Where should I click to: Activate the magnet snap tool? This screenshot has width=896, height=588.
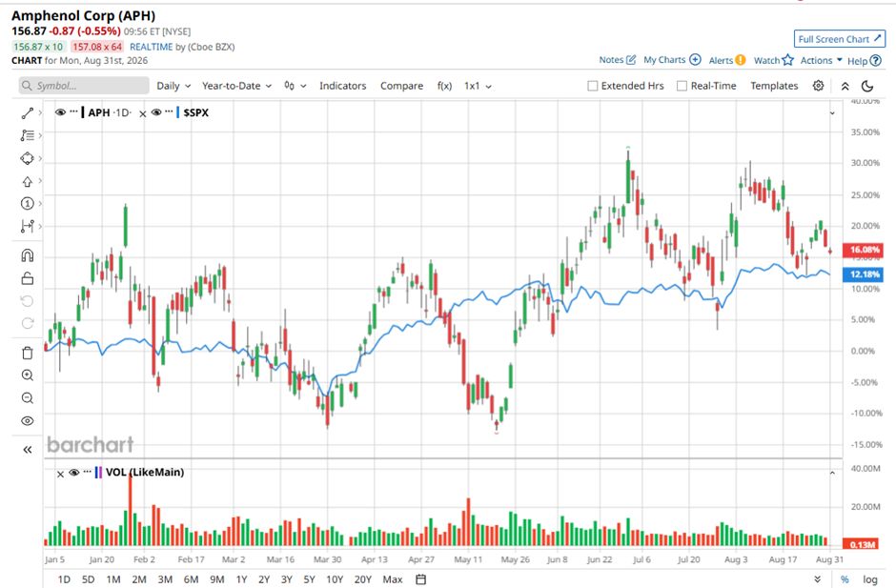27,255
